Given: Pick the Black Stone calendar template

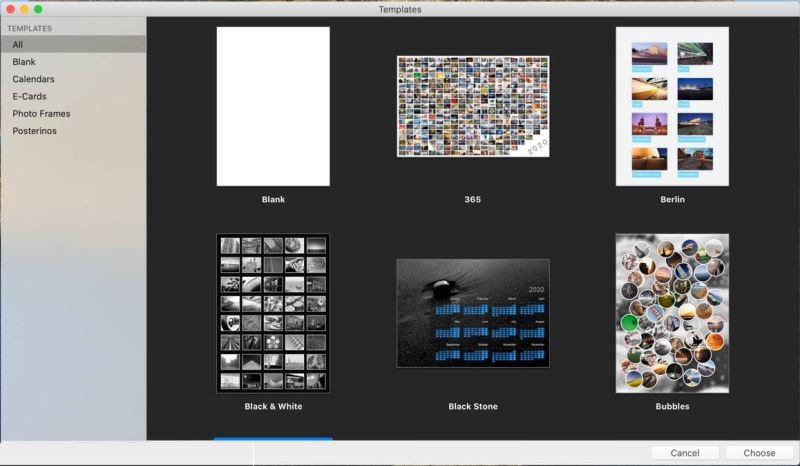Looking at the screenshot, I should coord(473,313).
